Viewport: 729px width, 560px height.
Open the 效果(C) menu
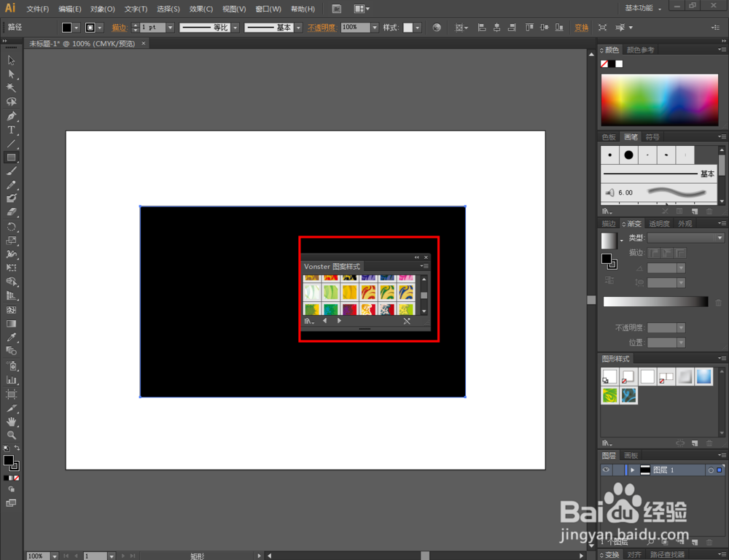pyautogui.click(x=201, y=9)
